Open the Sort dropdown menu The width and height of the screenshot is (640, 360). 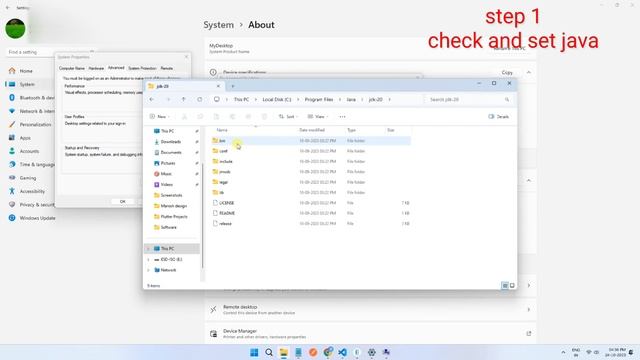point(288,117)
